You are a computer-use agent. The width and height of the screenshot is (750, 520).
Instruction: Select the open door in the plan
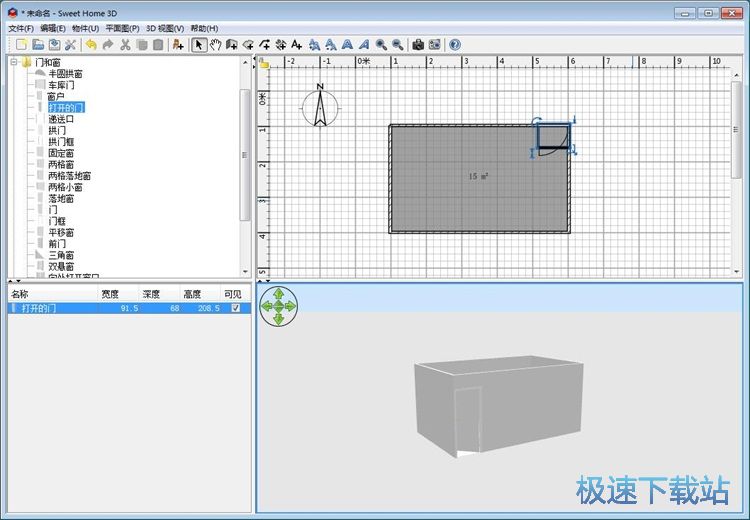tap(554, 137)
